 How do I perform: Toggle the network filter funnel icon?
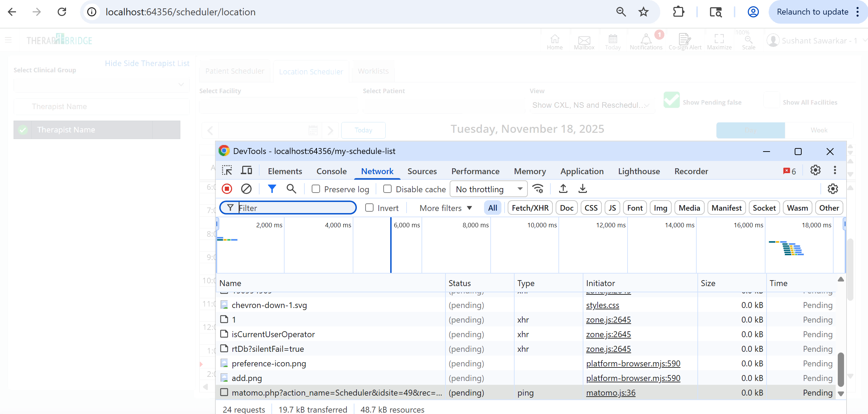pos(272,189)
